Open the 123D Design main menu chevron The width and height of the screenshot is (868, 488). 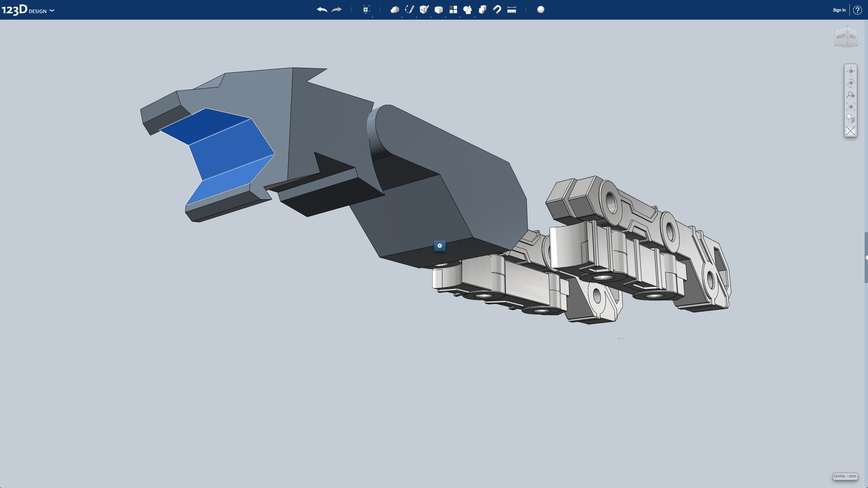(x=52, y=11)
